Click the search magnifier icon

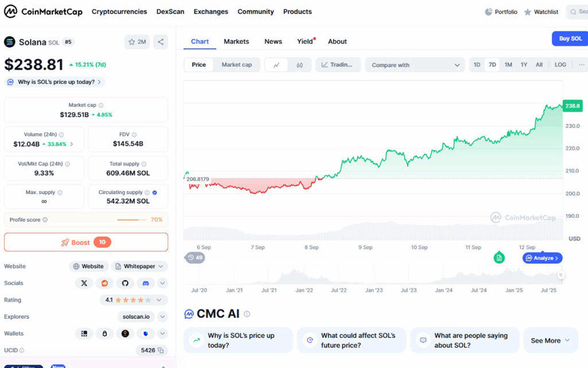click(573, 12)
